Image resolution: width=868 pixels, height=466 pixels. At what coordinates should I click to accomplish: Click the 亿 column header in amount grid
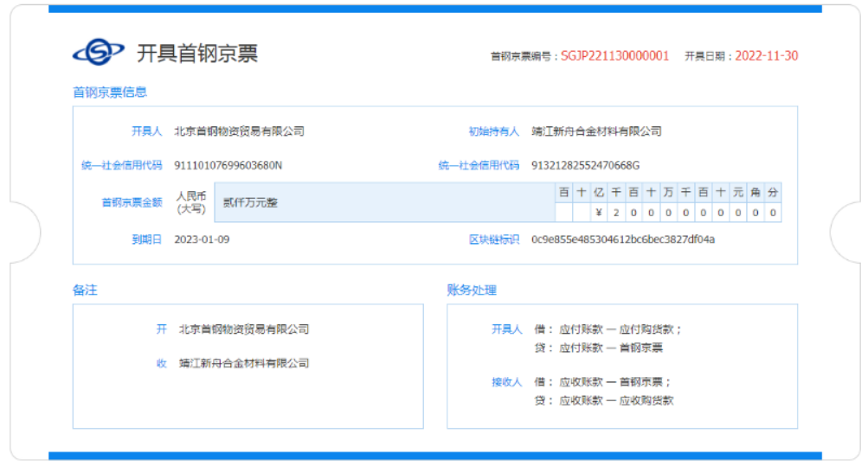click(x=598, y=193)
